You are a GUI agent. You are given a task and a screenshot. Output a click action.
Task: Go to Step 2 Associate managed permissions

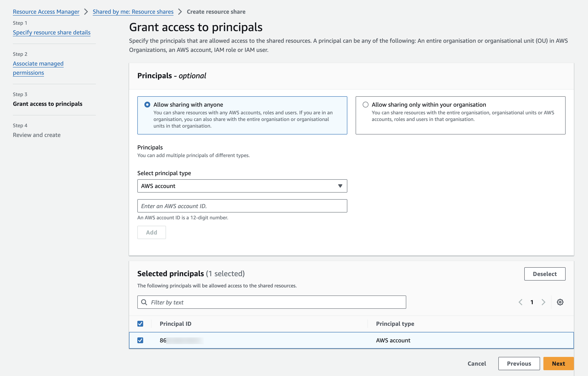[x=38, y=68]
